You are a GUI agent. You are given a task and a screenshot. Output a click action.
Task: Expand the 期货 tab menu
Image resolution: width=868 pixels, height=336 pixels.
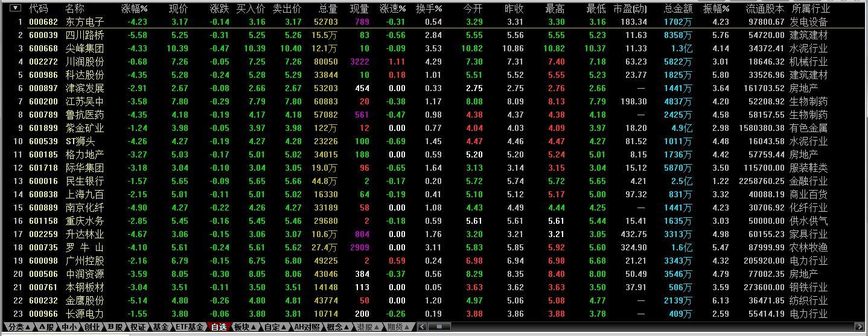pos(398,327)
